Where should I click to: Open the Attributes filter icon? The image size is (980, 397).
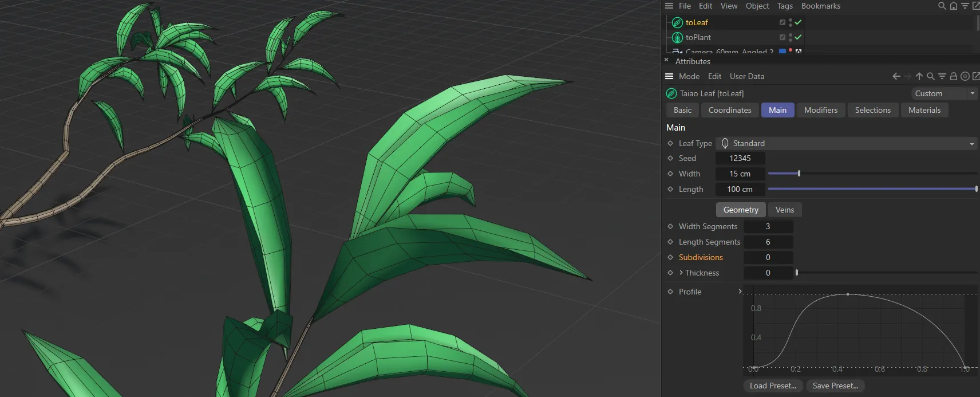tap(942, 76)
